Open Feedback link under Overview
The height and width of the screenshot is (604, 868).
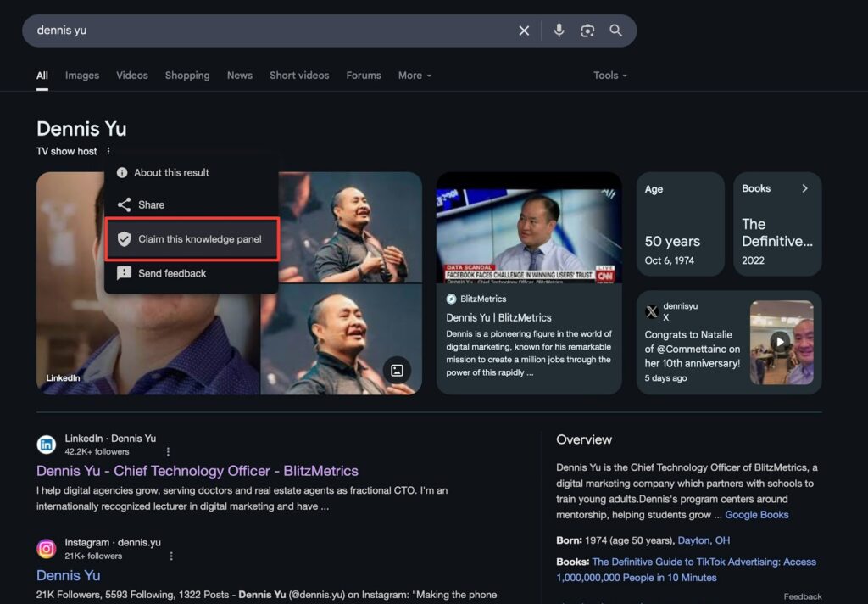803,597
